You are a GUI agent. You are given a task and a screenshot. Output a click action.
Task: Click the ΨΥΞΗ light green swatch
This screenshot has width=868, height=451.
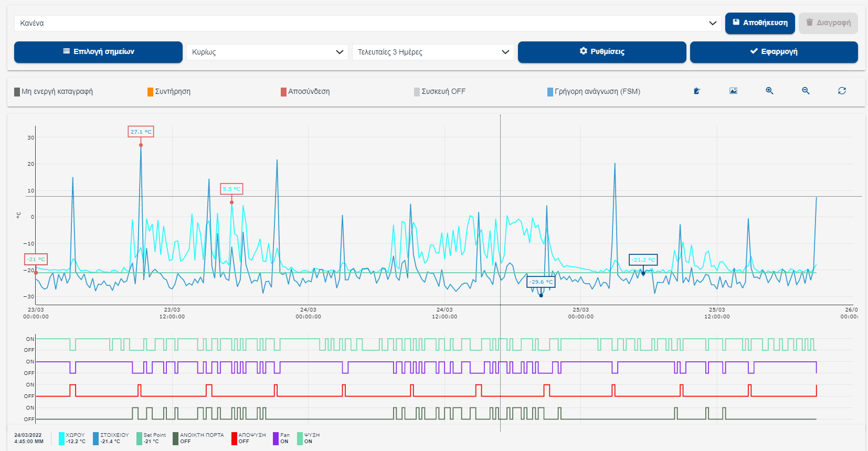coord(300,438)
